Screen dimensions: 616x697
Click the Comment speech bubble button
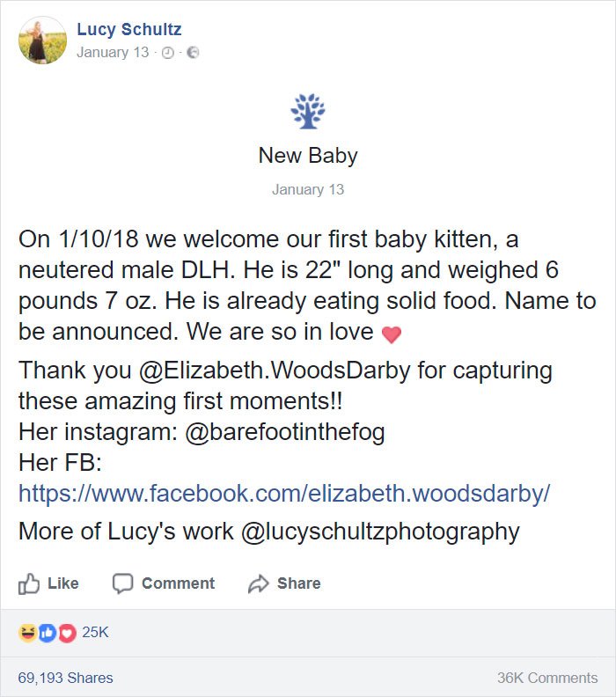[164, 583]
